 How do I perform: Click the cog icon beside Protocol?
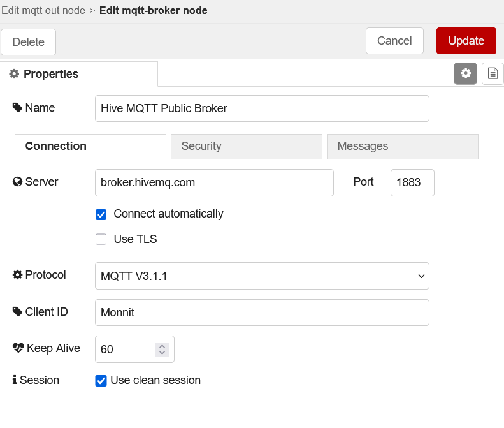click(x=17, y=275)
